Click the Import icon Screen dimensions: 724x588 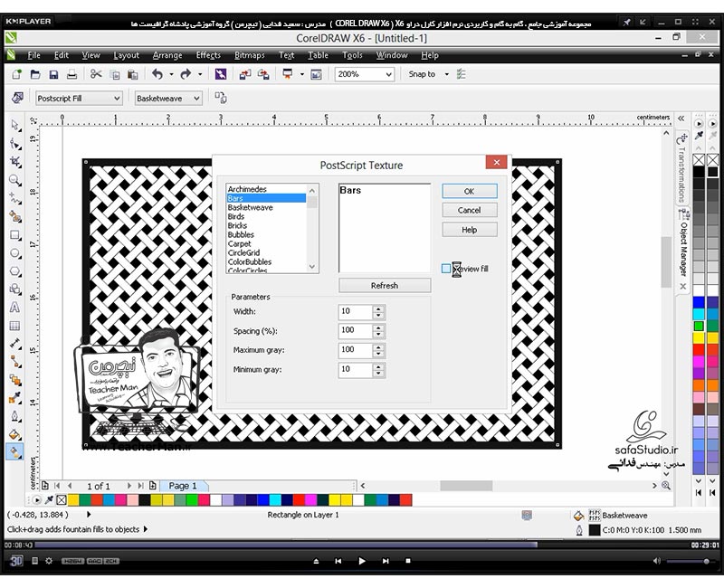(244, 74)
